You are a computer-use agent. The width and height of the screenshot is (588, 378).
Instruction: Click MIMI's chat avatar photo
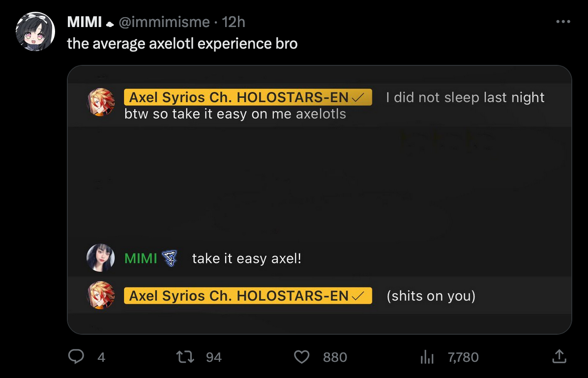click(101, 258)
